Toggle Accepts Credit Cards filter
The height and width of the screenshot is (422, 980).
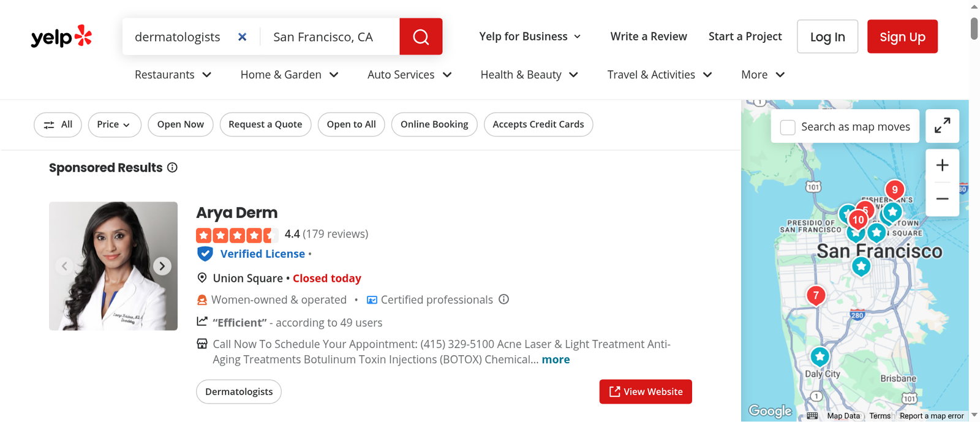538,124
